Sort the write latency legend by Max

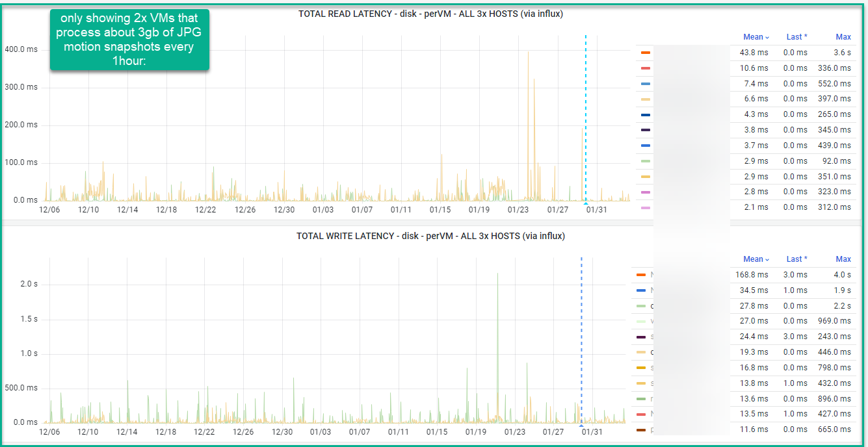tap(843, 259)
